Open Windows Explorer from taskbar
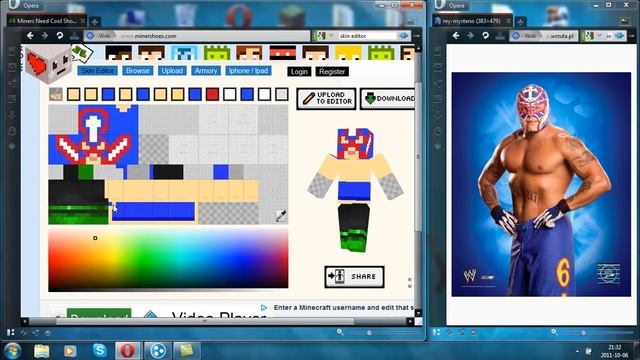 point(42,351)
